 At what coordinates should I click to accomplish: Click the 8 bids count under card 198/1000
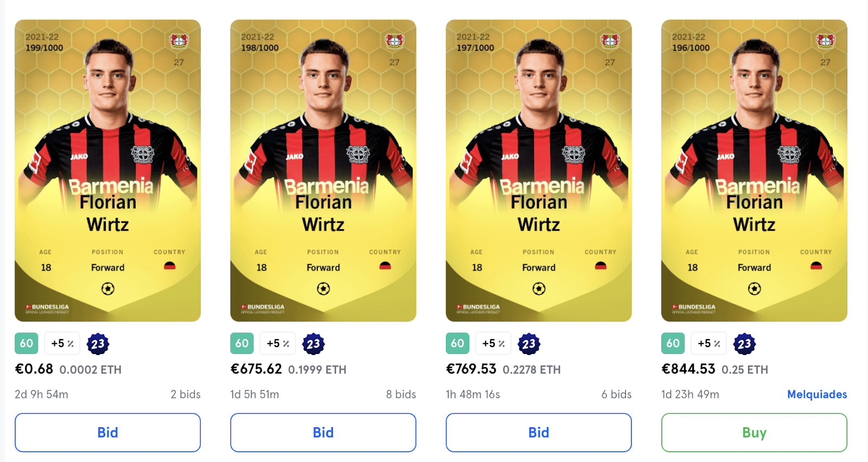click(401, 394)
